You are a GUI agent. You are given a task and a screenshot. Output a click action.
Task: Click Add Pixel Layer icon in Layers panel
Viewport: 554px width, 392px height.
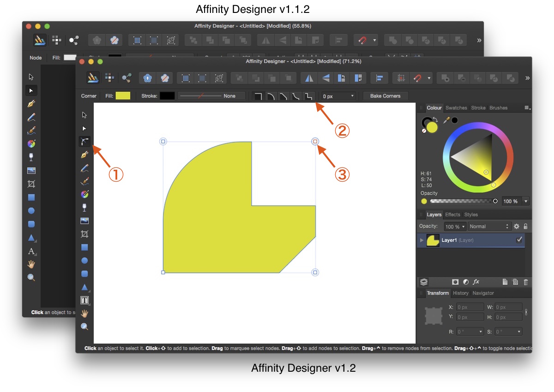(x=515, y=282)
